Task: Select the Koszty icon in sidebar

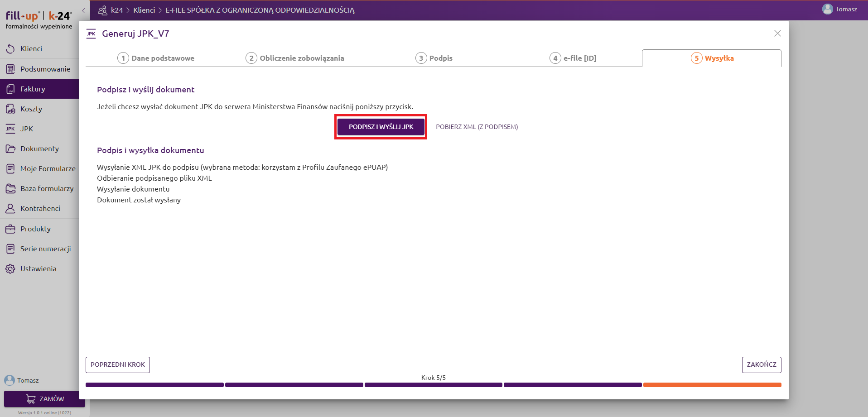Action: click(x=10, y=109)
